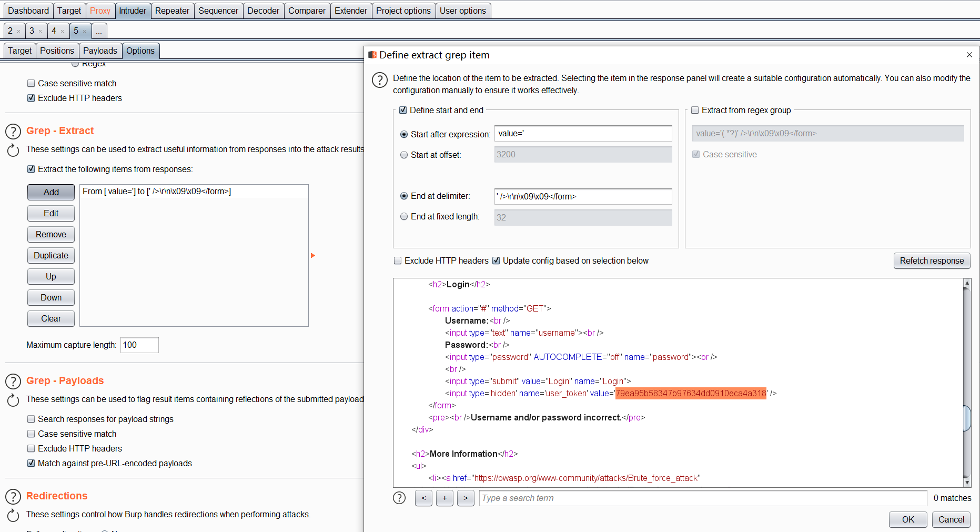Reset Grep - Extract section to defaults

click(13, 150)
